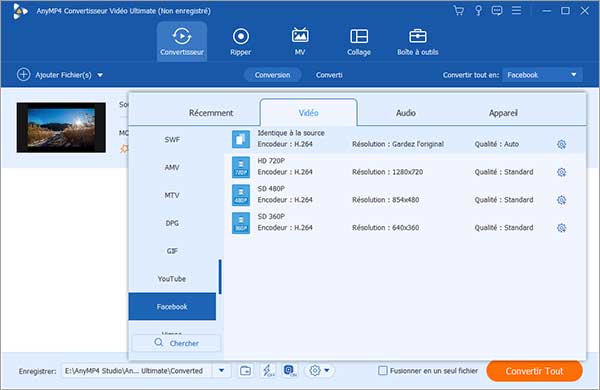Expand the arrow beside bottom settings gear
Screen dimensions: 600x390
[x=327, y=370]
